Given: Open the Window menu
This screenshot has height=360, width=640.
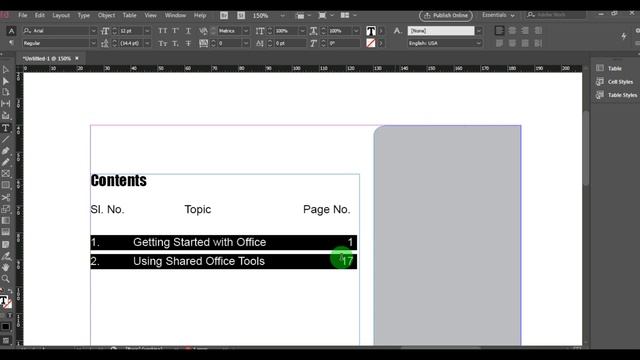Looking at the screenshot, I should click(x=175, y=15).
